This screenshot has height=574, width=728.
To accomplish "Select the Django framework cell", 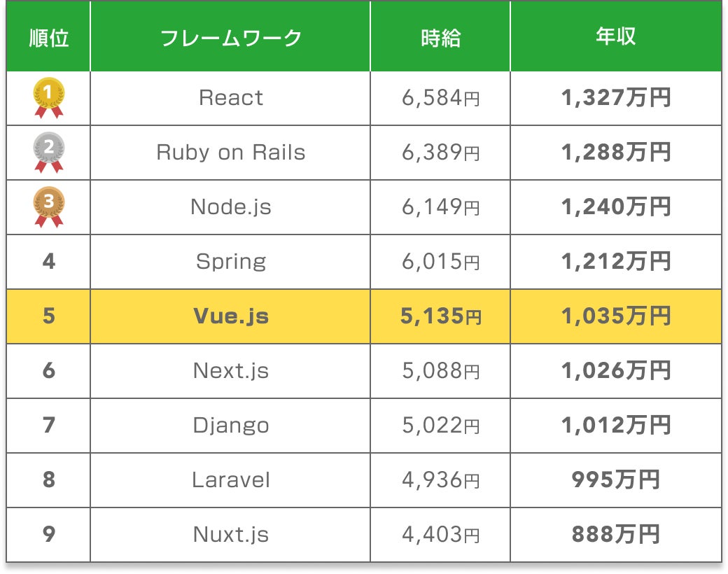I will [231, 425].
